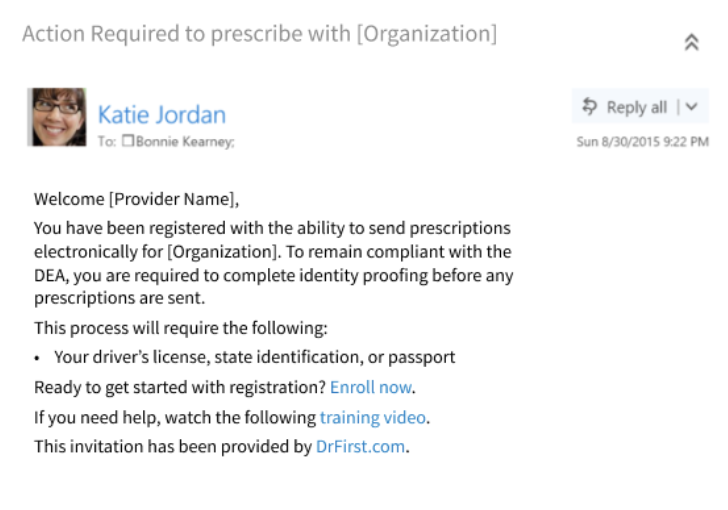Open Katie Jordan's profile photo
728x510 pixels.
57,117
